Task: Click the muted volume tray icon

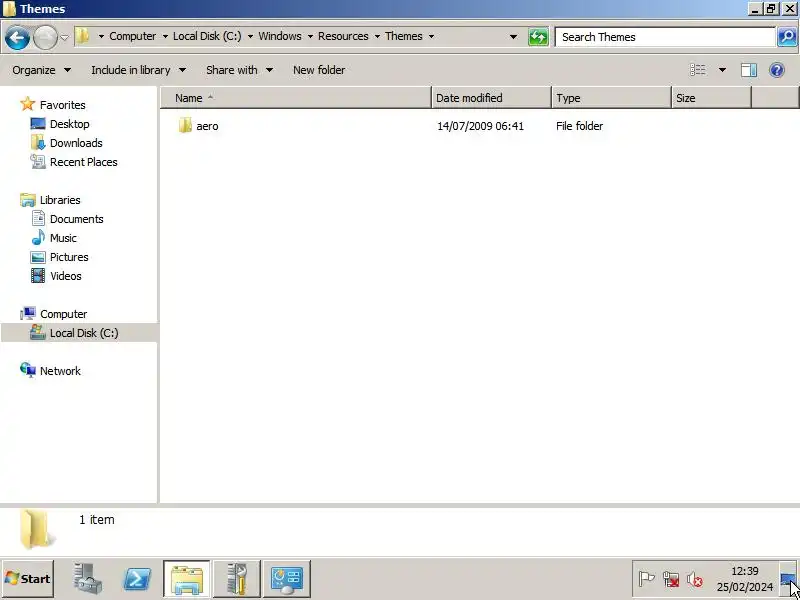Action: (694, 579)
